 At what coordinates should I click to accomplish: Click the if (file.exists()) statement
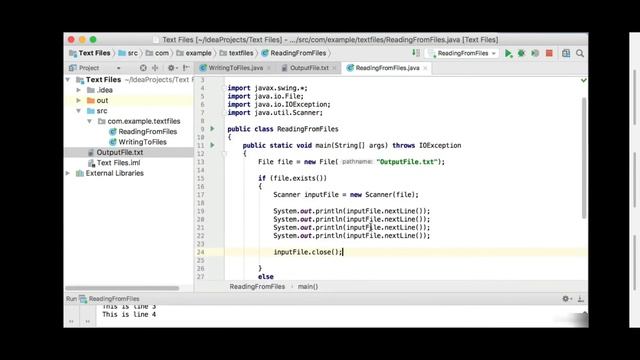click(292, 178)
